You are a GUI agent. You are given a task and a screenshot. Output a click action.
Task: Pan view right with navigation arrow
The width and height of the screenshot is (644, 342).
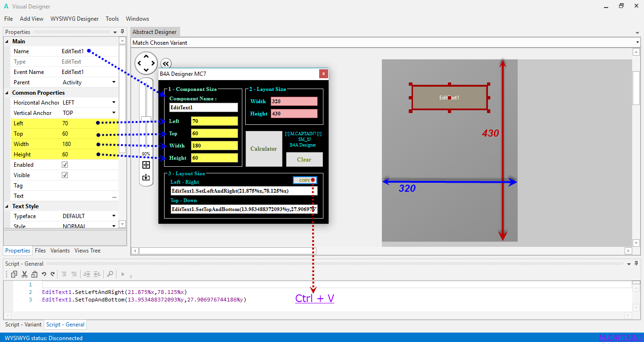point(153,63)
